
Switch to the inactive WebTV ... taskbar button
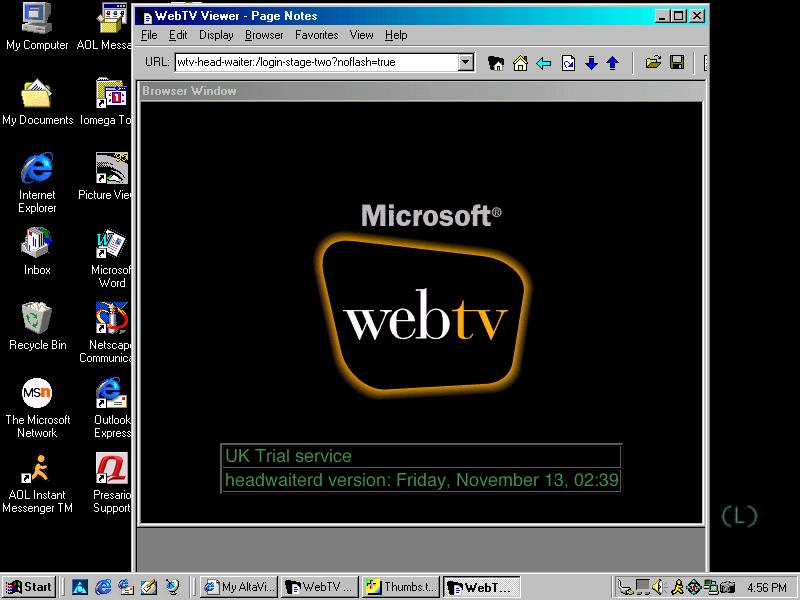click(x=320, y=587)
